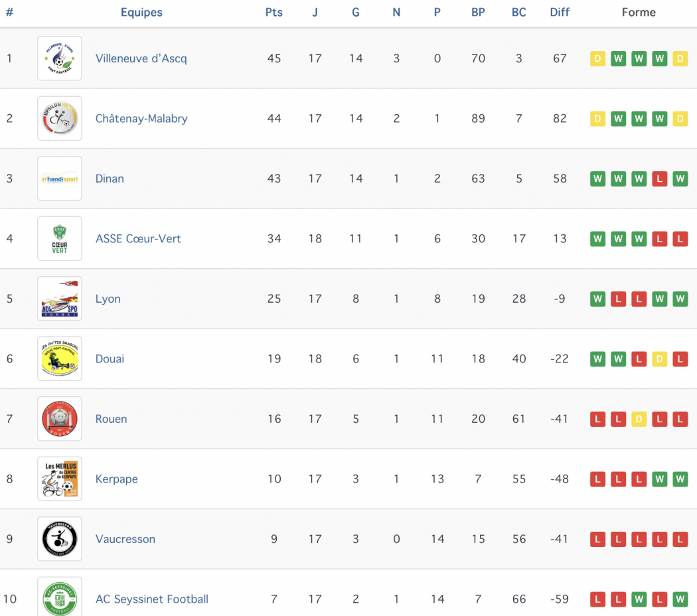Click Dinan's red L form badge

(x=660, y=179)
